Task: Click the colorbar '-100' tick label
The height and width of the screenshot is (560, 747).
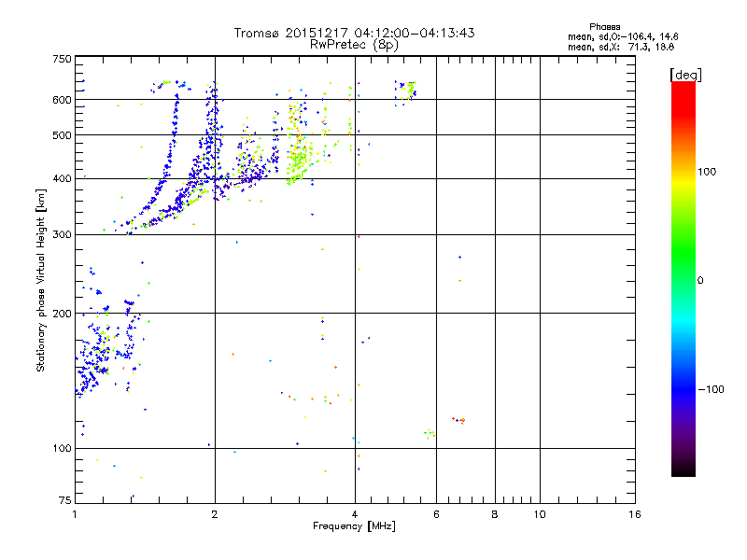Action: click(x=712, y=389)
